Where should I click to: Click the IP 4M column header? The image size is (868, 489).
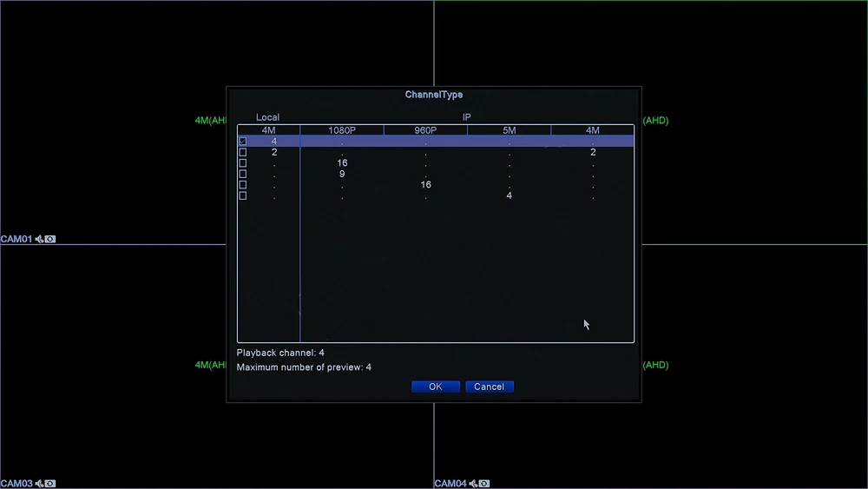click(x=592, y=130)
